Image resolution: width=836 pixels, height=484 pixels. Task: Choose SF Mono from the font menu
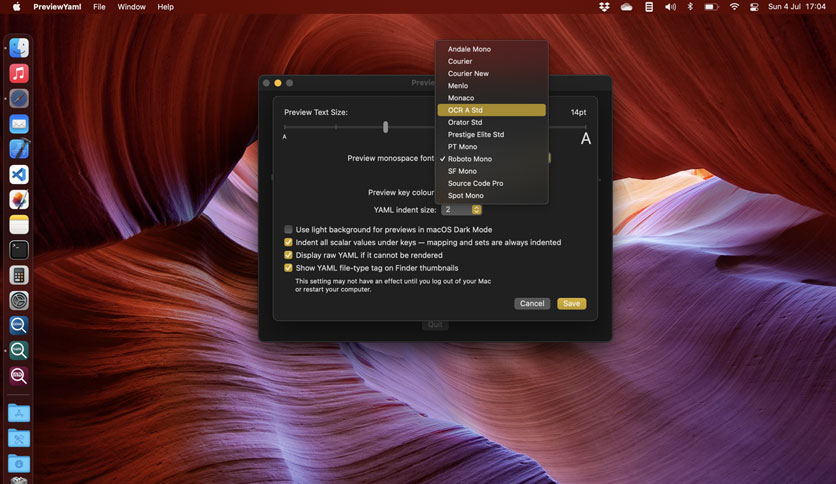[x=492, y=171]
